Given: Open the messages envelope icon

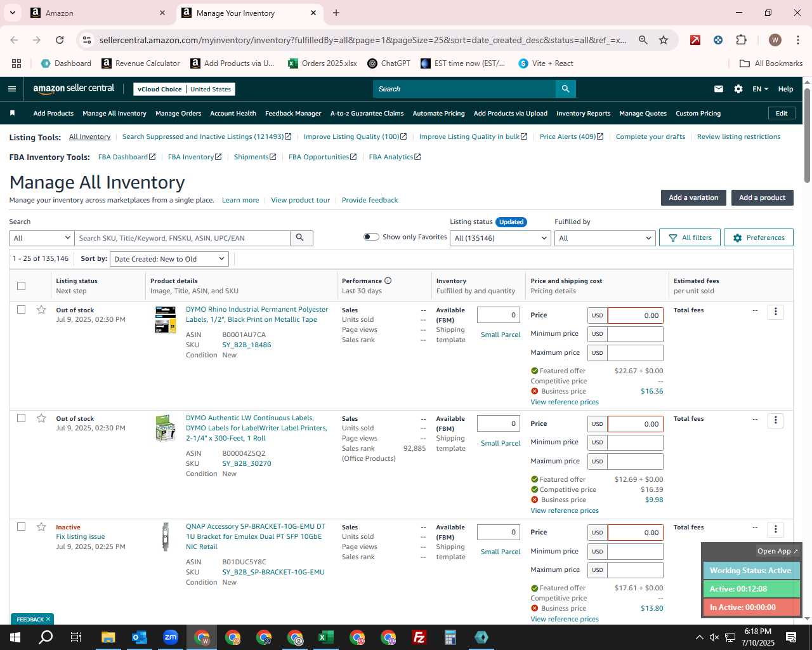Looking at the screenshot, I should pyautogui.click(x=719, y=89).
